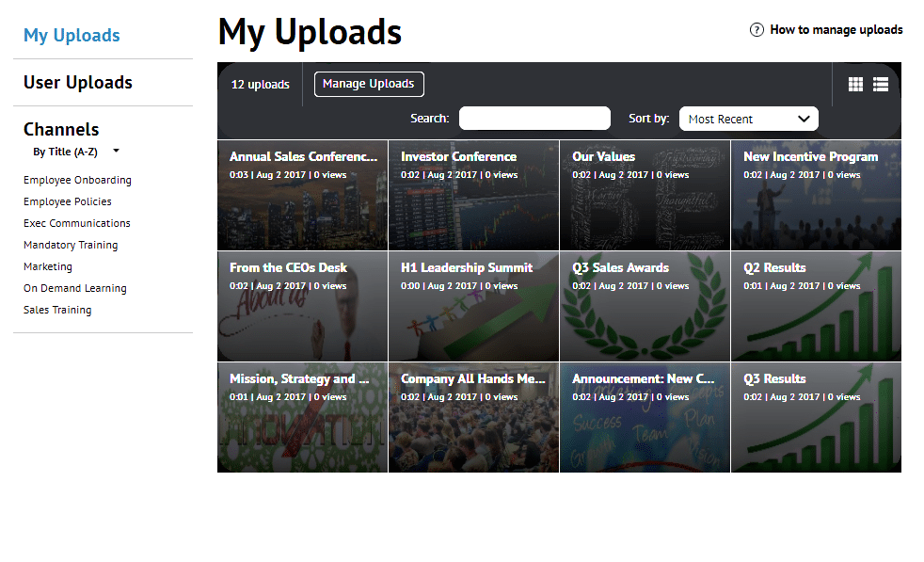Open the On Demand Learning channel
924x562 pixels.
pos(75,288)
